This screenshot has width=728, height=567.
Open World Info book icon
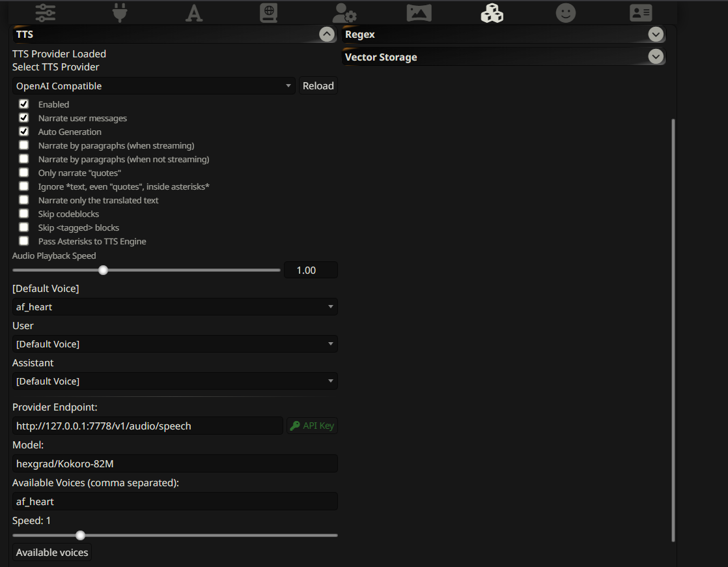268,12
